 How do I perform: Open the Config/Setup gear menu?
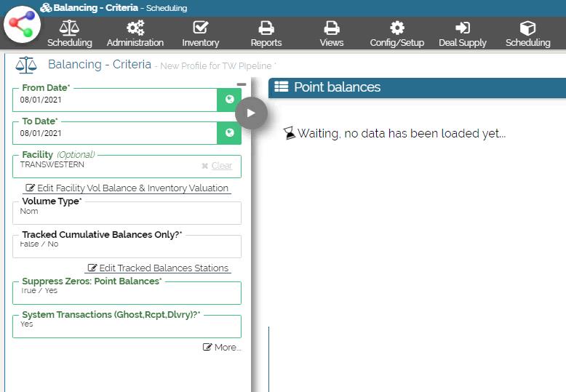[x=397, y=34]
